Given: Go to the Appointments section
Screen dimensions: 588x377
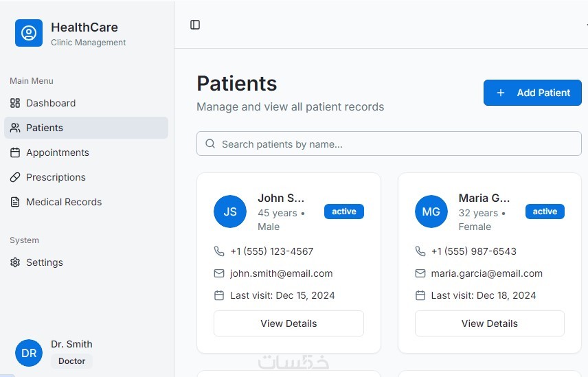Looking at the screenshot, I should tap(58, 152).
